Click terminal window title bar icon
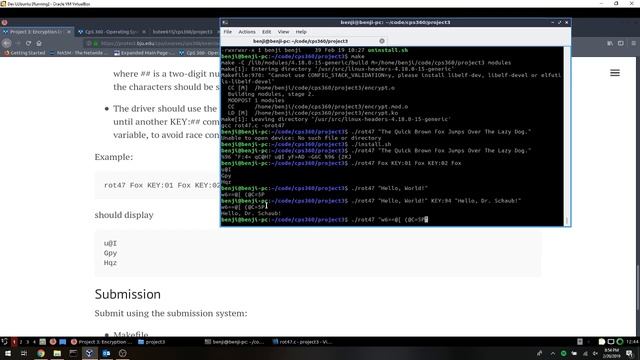The height and width of the screenshot is (360, 640). [225, 22]
